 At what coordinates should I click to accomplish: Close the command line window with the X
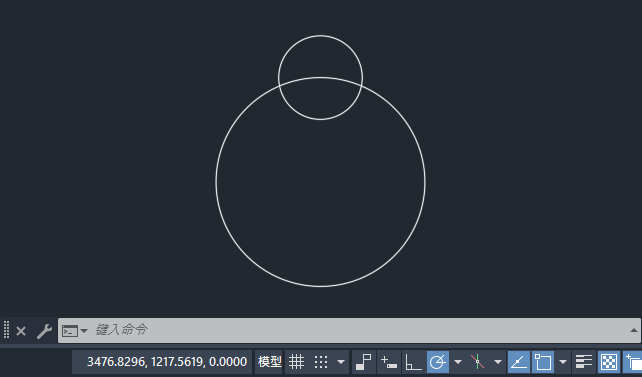pyautogui.click(x=21, y=331)
